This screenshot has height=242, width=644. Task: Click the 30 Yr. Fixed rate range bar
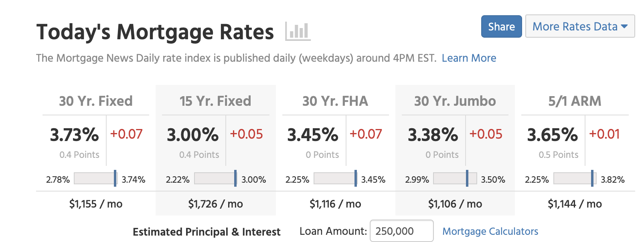click(95, 178)
